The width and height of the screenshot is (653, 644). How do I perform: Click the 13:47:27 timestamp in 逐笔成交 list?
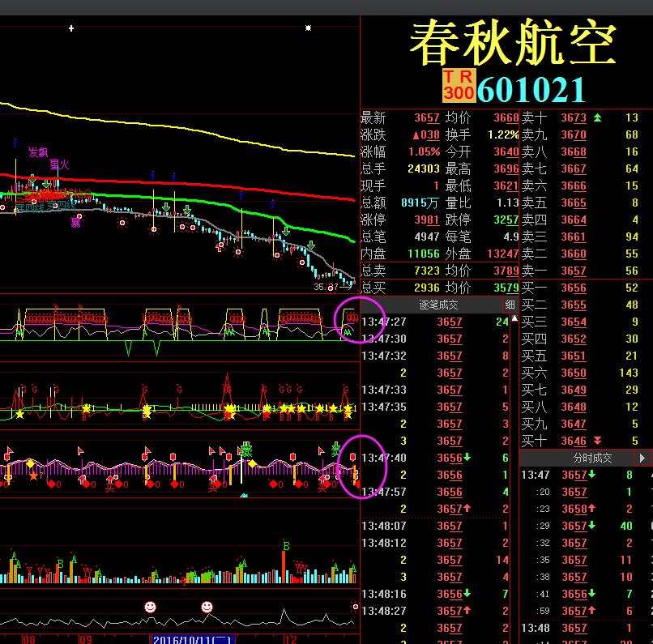coord(383,322)
